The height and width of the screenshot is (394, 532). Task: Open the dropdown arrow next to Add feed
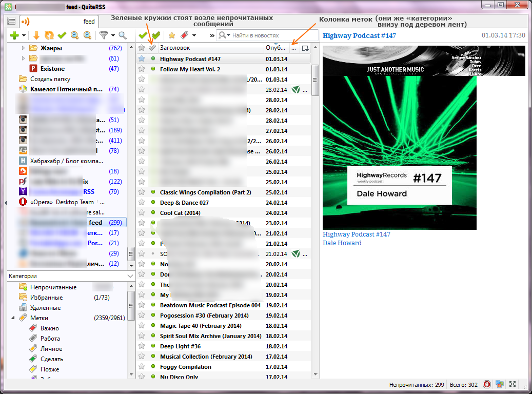click(x=24, y=35)
